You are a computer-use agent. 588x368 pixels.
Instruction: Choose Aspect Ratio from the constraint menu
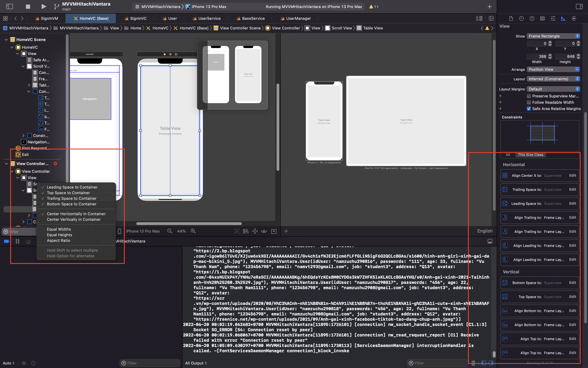58,240
